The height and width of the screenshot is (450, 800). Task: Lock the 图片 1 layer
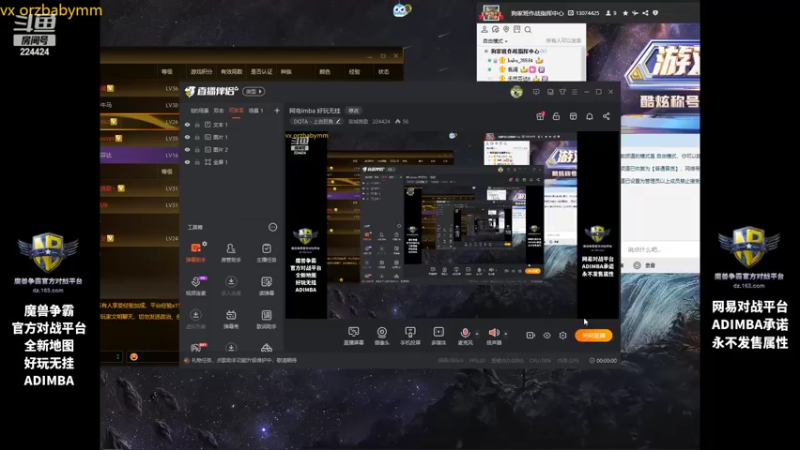tap(197, 137)
